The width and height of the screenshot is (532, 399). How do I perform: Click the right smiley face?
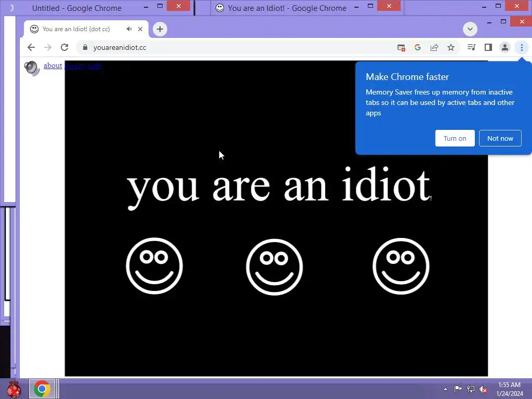click(x=401, y=266)
